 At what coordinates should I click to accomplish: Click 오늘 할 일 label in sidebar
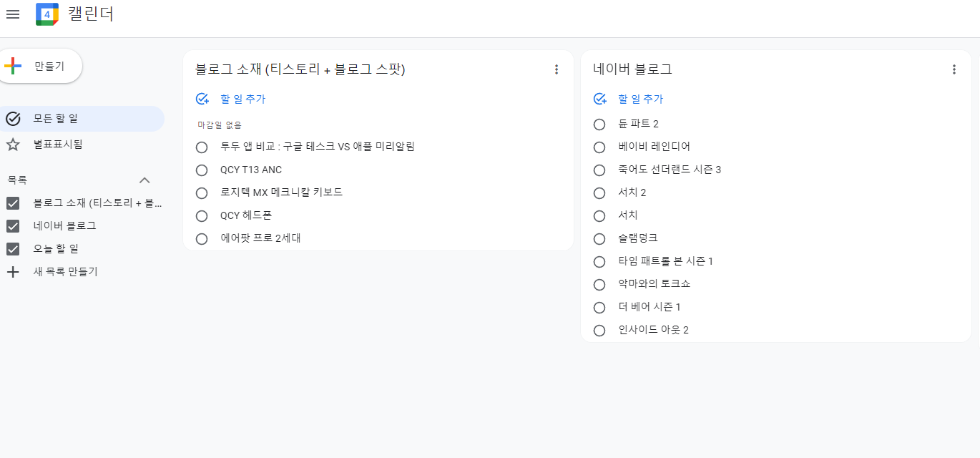click(56, 249)
